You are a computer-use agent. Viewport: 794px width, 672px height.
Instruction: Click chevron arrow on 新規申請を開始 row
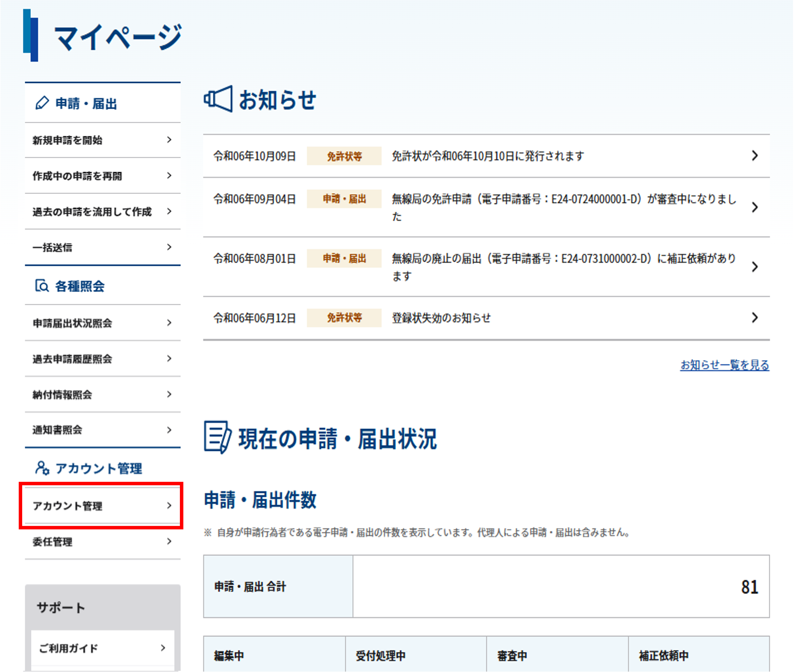169,140
